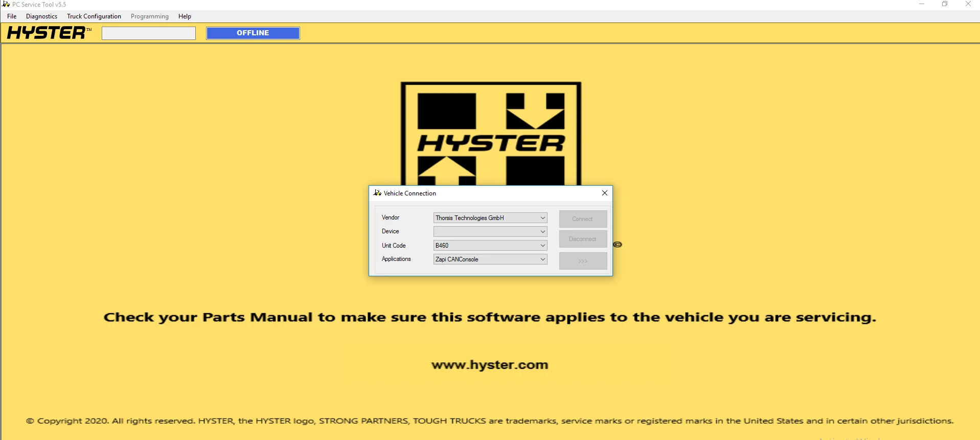980x440 pixels.
Task: Click the large Hyster emblem in the center
Action: (x=491, y=133)
